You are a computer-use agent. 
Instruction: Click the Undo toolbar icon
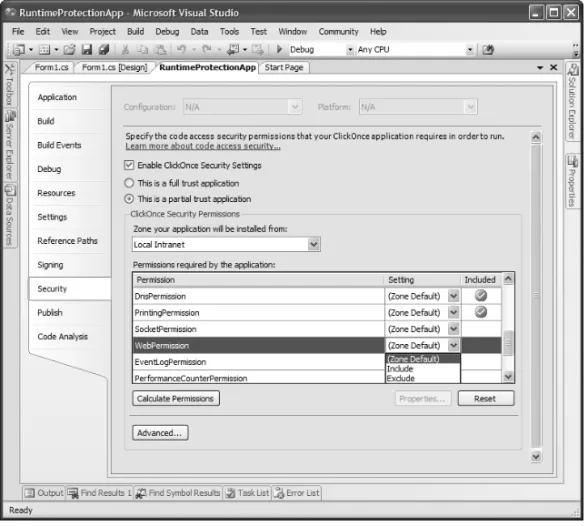182,49
